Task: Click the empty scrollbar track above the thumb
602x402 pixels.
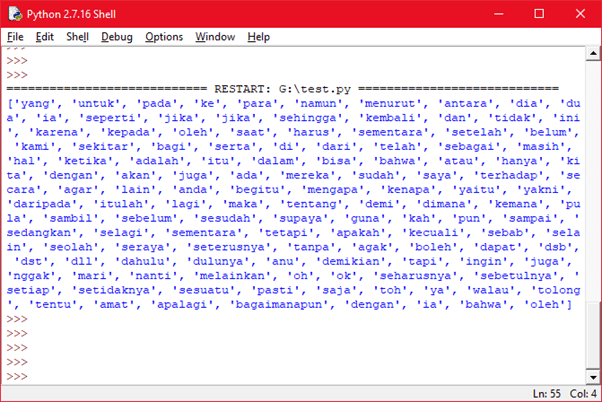Action: (593, 180)
